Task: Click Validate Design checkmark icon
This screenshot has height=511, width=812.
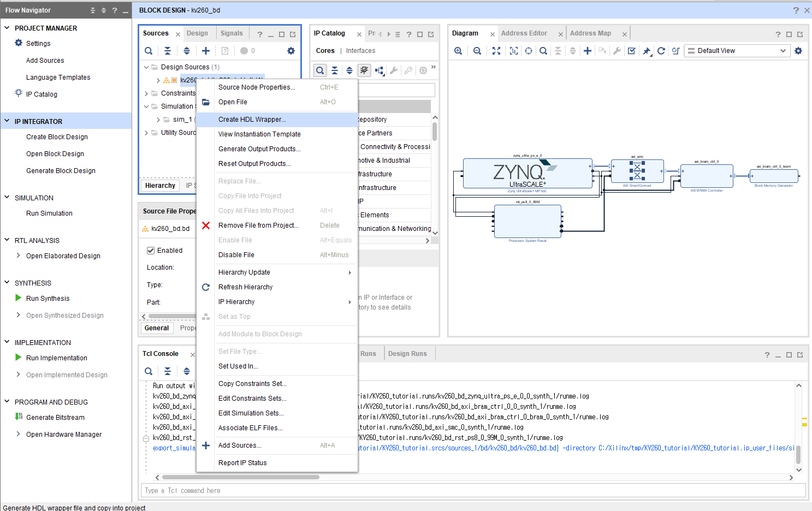Action: (632, 51)
